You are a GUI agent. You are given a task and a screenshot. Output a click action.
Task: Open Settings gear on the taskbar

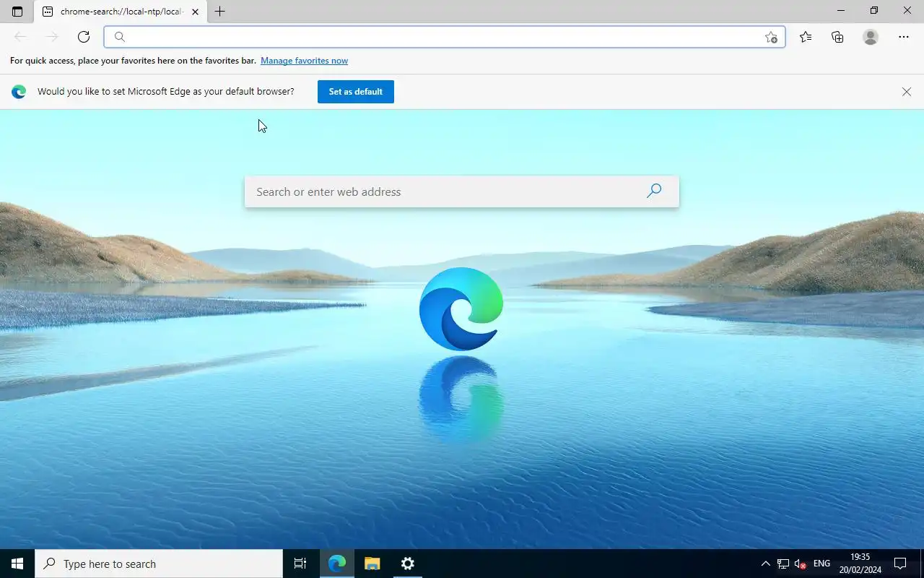(x=408, y=564)
